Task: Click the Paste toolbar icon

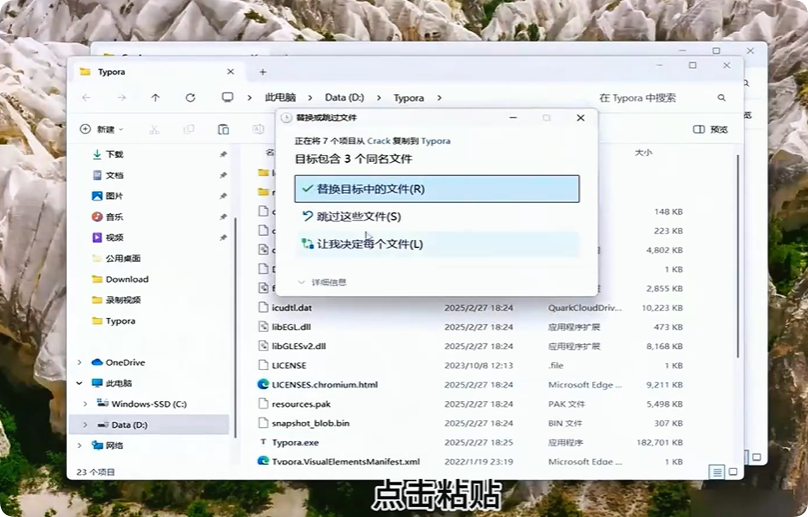Action: [223, 129]
